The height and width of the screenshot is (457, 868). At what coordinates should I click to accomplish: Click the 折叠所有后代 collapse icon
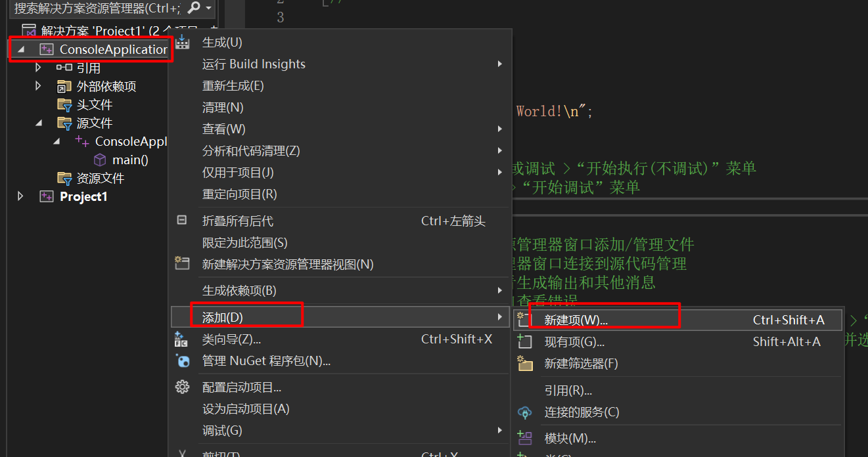point(182,221)
